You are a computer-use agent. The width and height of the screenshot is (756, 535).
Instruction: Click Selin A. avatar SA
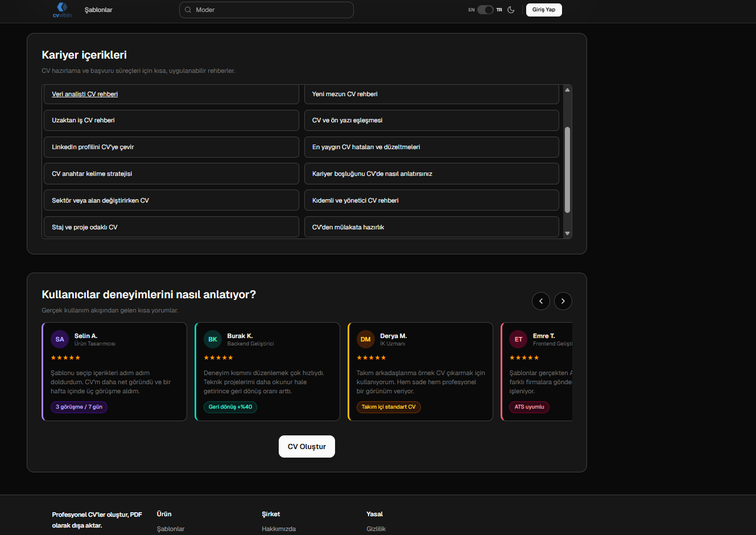coord(60,339)
